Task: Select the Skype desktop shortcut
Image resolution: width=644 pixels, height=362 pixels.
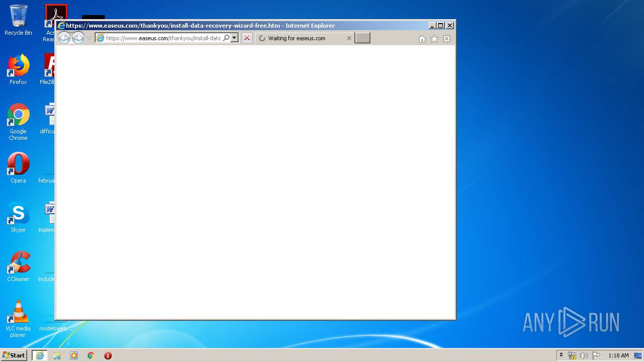Action: 18,217
